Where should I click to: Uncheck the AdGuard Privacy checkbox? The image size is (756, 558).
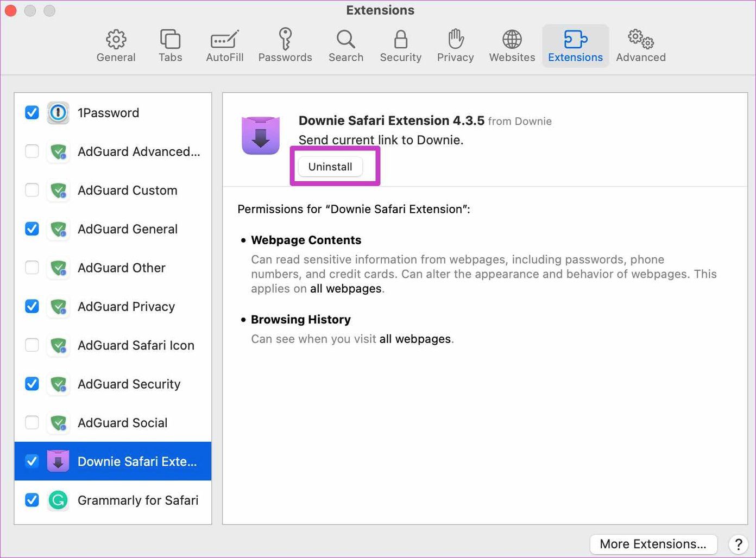(32, 306)
